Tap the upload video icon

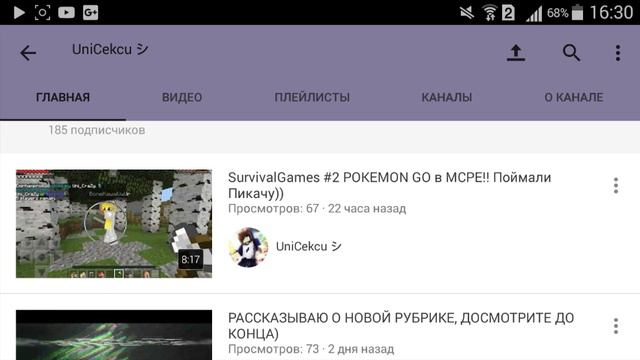(x=516, y=53)
